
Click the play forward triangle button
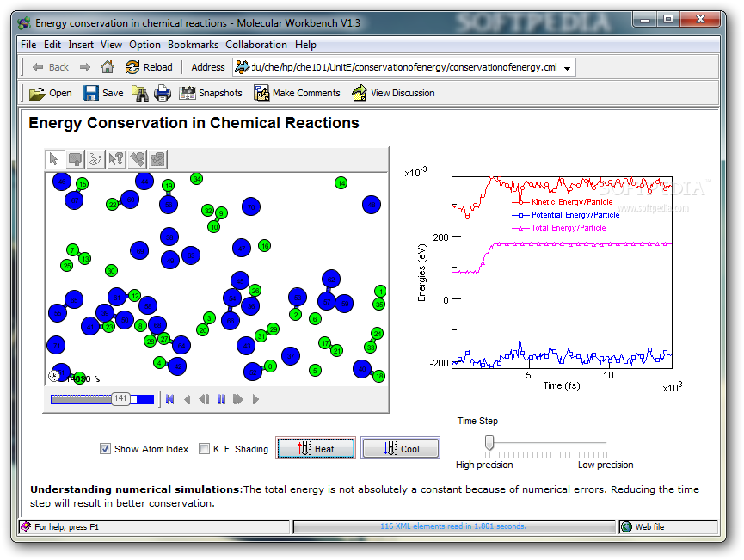point(255,400)
